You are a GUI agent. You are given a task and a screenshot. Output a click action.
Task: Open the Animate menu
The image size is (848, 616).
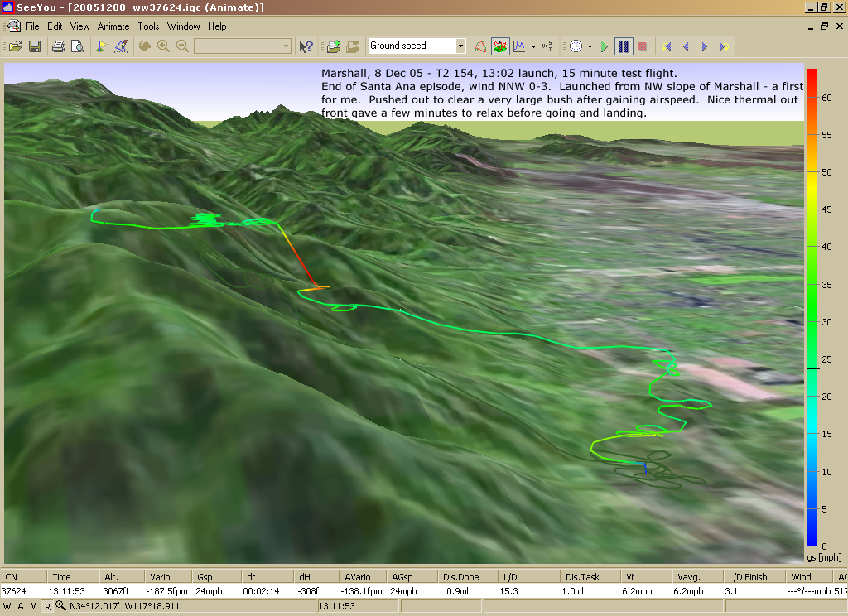[113, 26]
